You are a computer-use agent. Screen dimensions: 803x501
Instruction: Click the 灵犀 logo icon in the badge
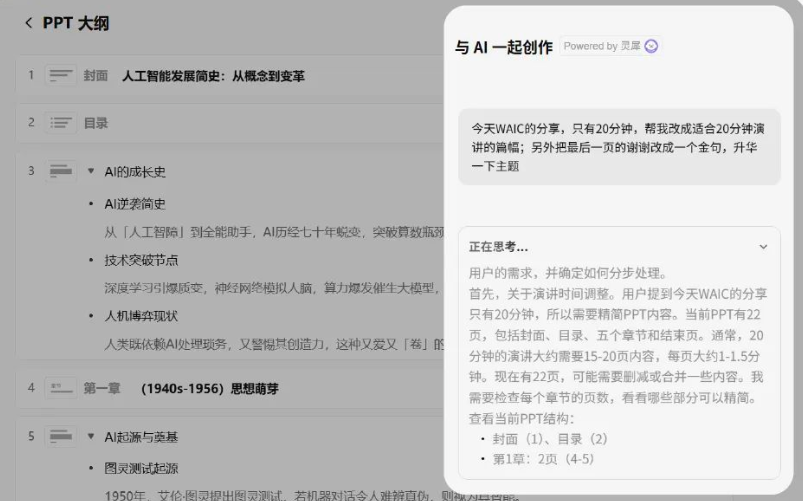651,46
